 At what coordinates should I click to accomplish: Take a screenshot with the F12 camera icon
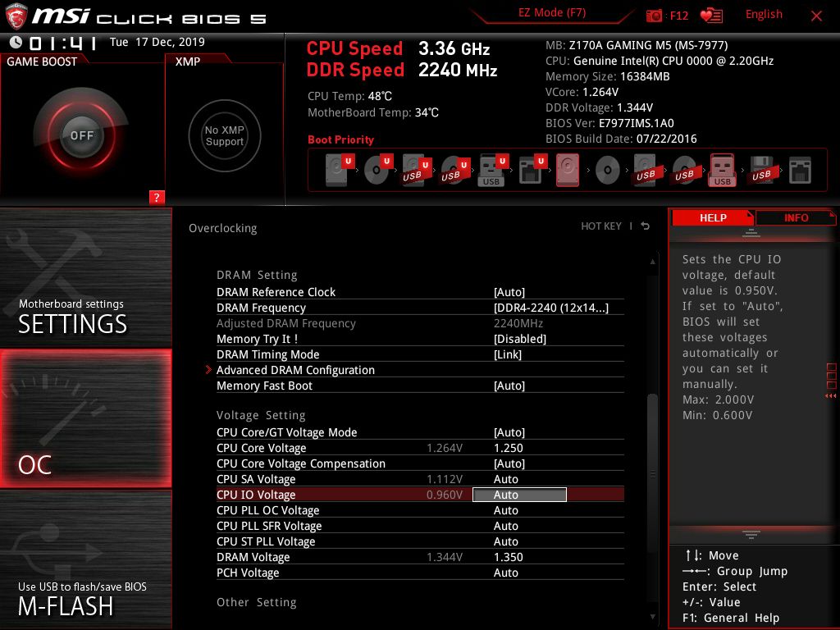click(x=654, y=16)
